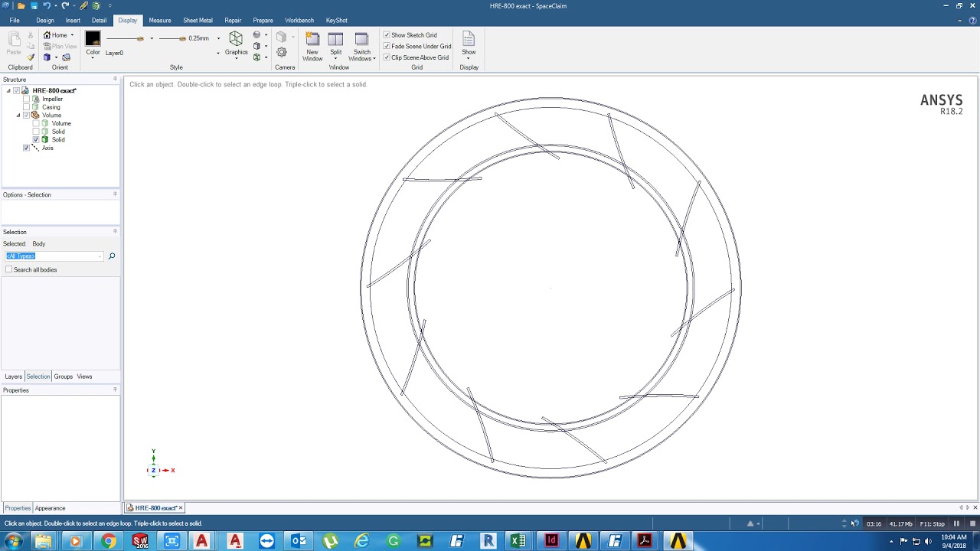Click the Home view icon in Orient
The image size is (980, 551).
click(47, 35)
